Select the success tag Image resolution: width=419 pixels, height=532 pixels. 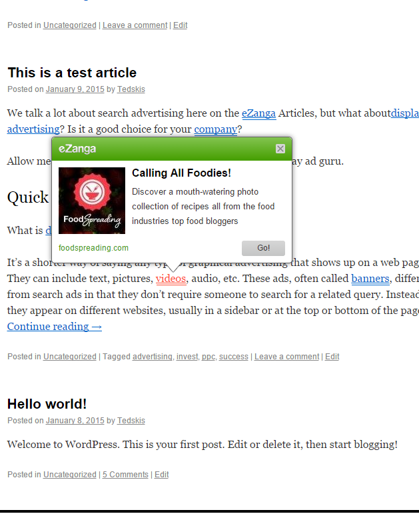coord(234,357)
